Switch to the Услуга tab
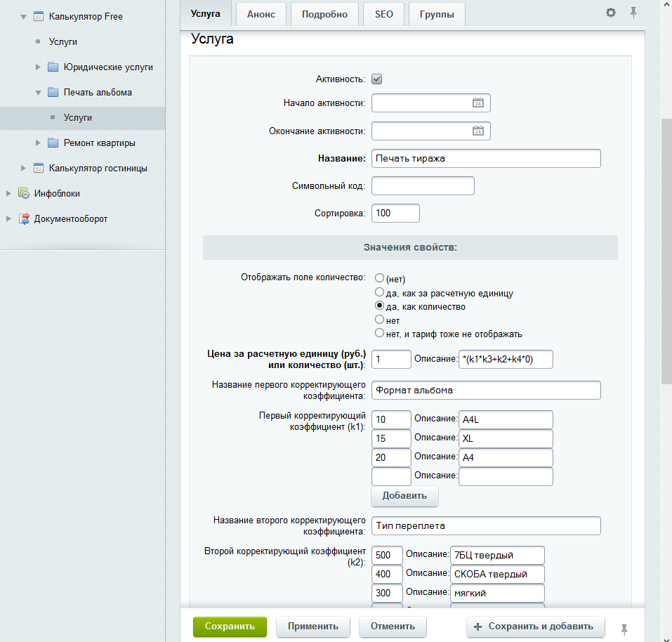Viewport: 672px width, 642px height. [205, 14]
